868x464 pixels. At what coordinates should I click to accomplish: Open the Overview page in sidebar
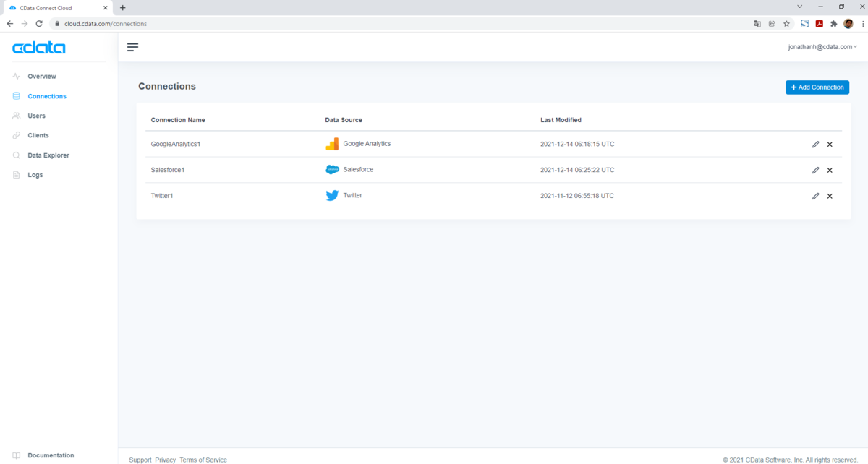(41, 77)
